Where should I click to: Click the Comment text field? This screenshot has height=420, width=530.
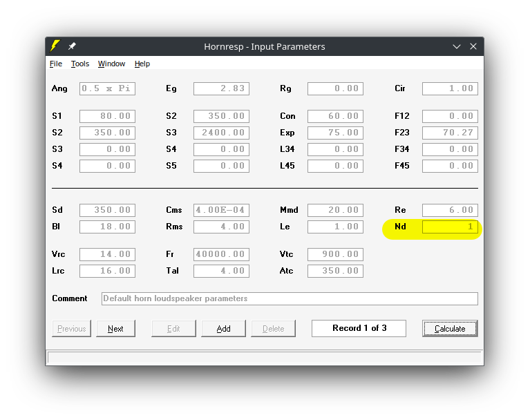[x=290, y=298]
